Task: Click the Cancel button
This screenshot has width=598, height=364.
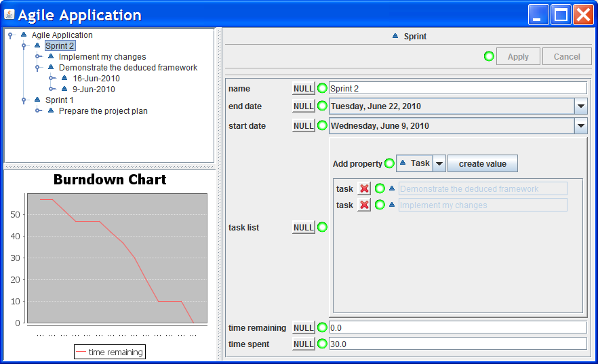Action: (567, 56)
